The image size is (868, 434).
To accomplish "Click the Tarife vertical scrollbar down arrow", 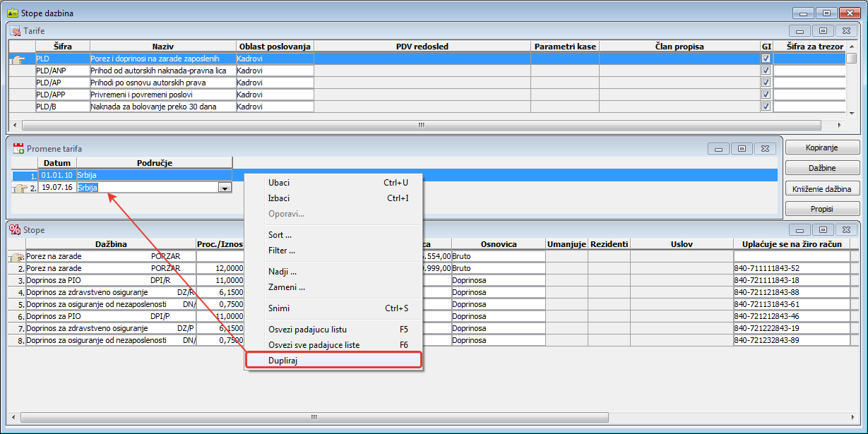I will (852, 113).
